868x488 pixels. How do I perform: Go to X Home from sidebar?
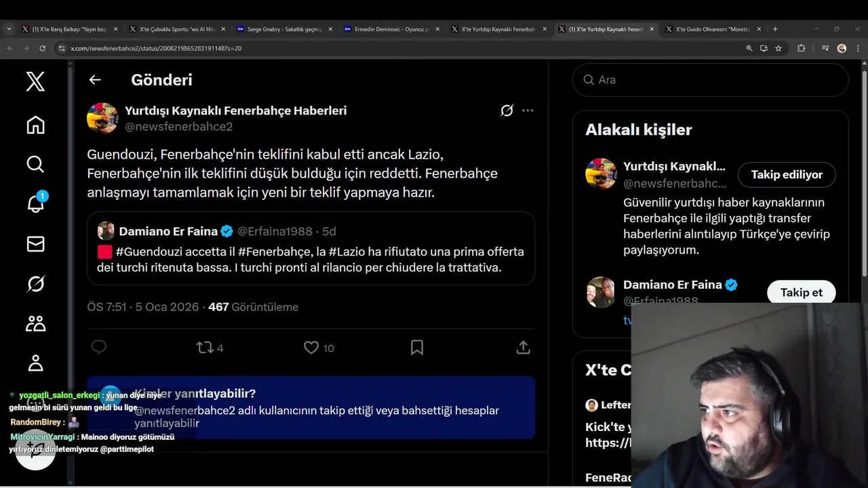click(x=35, y=125)
